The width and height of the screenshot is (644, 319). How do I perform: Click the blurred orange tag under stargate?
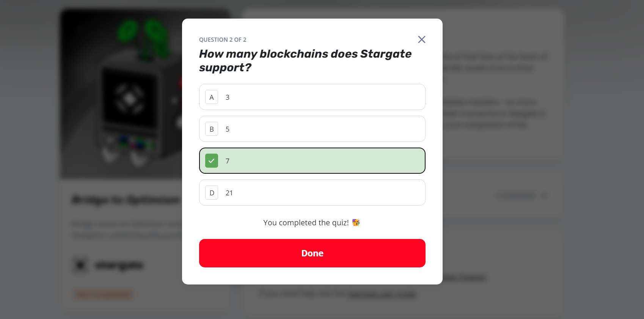(x=104, y=295)
